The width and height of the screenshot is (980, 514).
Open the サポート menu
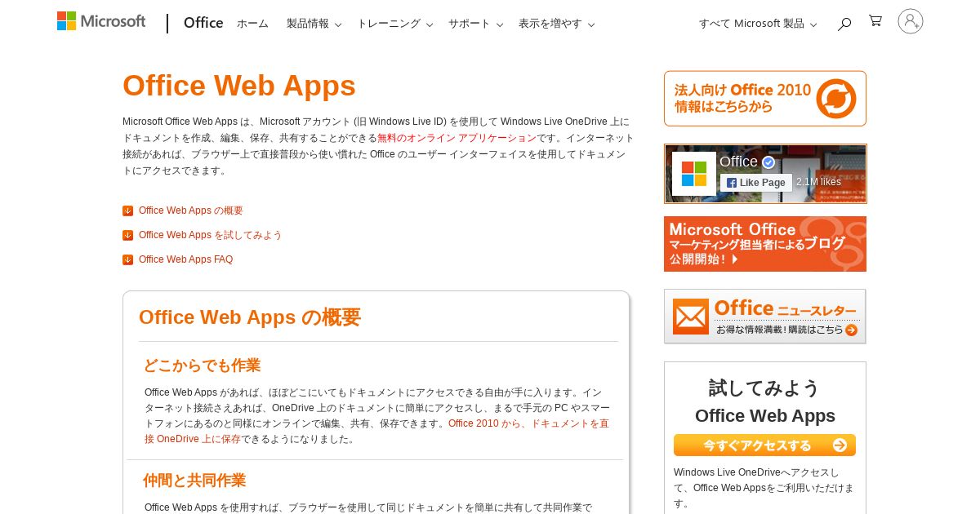[475, 24]
